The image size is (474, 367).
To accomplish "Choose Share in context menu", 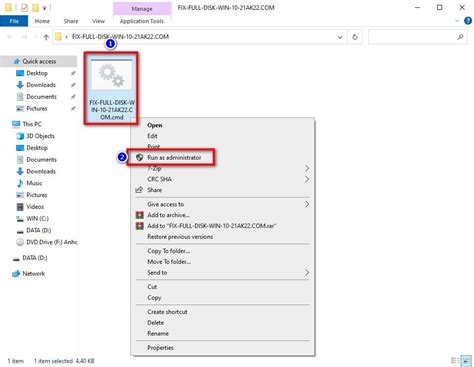I will (154, 190).
